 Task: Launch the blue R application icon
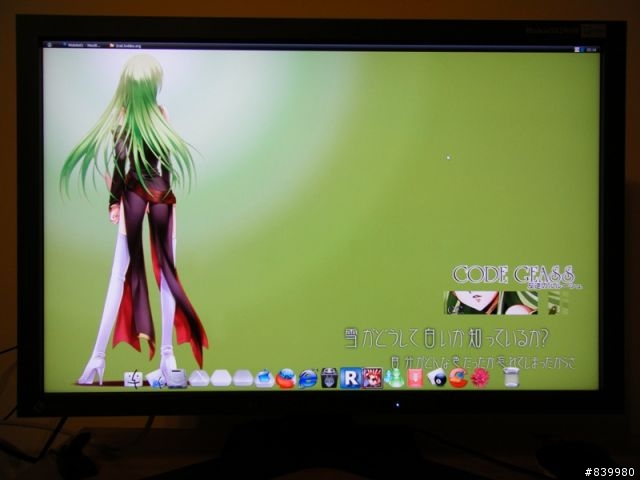pyautogui.click(x=351, y=378)
